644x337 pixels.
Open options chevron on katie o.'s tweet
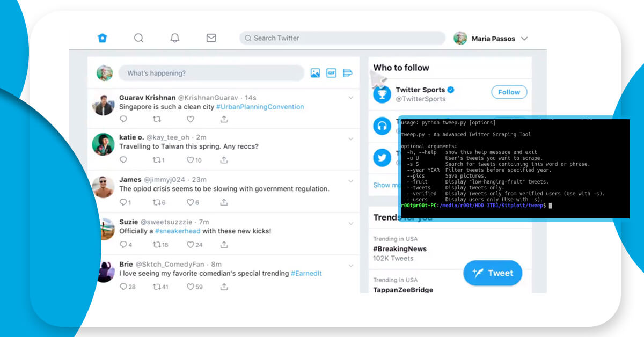[350, 138]
